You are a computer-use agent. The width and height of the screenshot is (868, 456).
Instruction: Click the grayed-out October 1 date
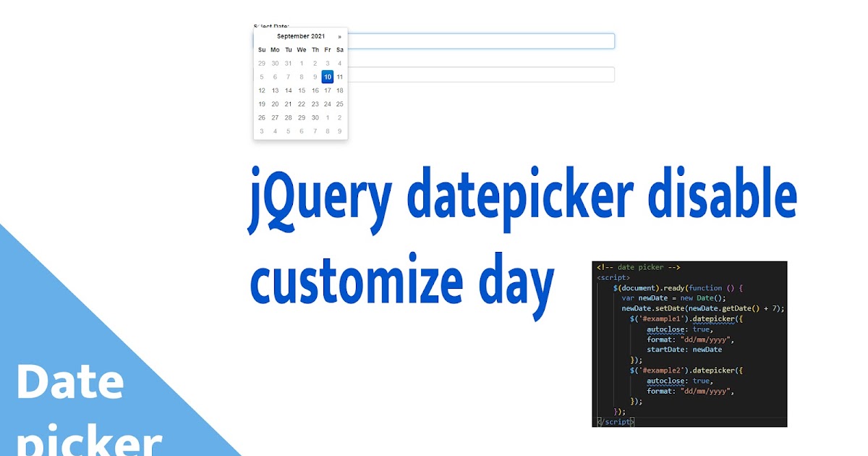[327, 117]
